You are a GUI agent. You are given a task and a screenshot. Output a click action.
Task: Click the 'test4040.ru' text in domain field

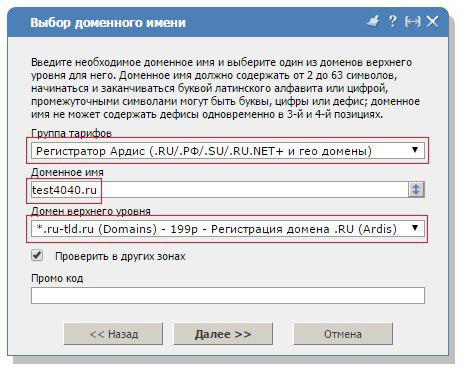pyautogui.click(x=64, y=190)
